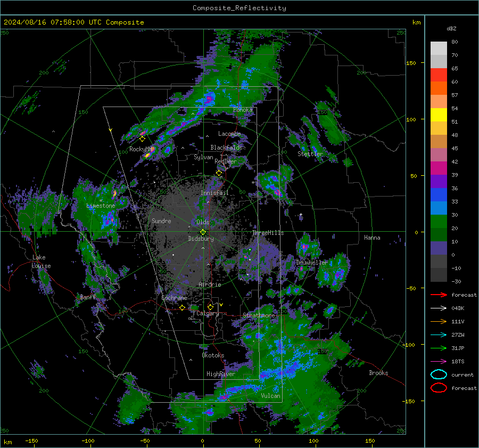Screen dimensions: 479x448
Task: Click the Okotoks label on map
Action: coord(213,355)
